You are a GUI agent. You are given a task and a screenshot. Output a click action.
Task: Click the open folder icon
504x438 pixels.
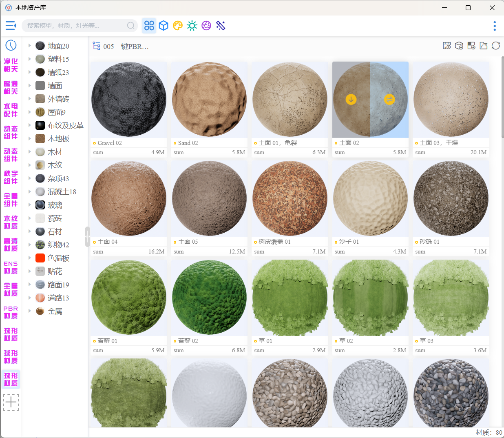click(x=484, y=46)
